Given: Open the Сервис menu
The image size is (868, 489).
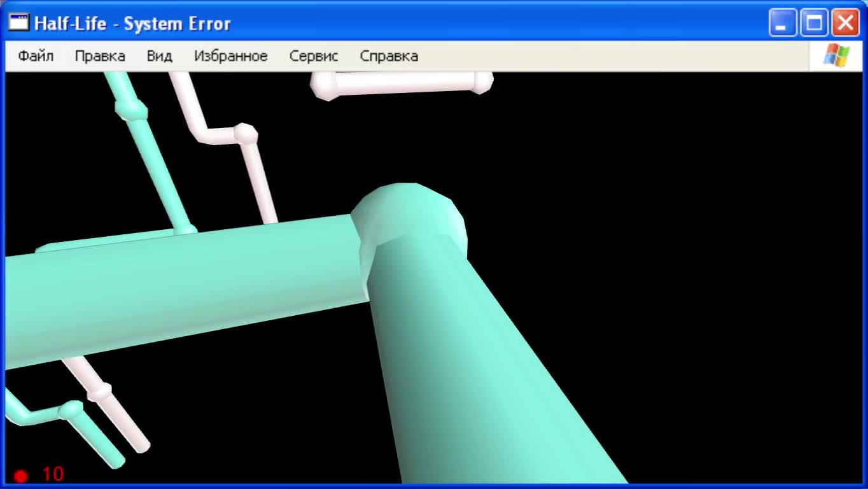Looking at the screenshot, I should tap(314, 56).
